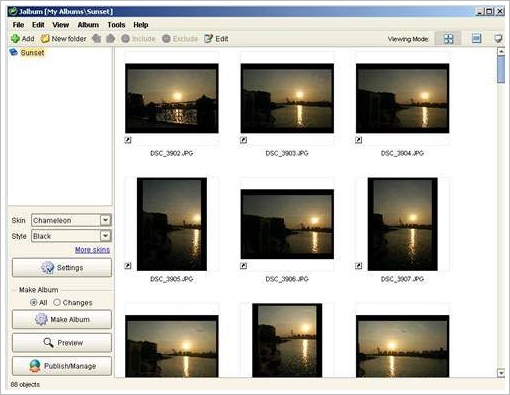Open the Album menu
Screen dimensions: 510x395
coord(88,25)
